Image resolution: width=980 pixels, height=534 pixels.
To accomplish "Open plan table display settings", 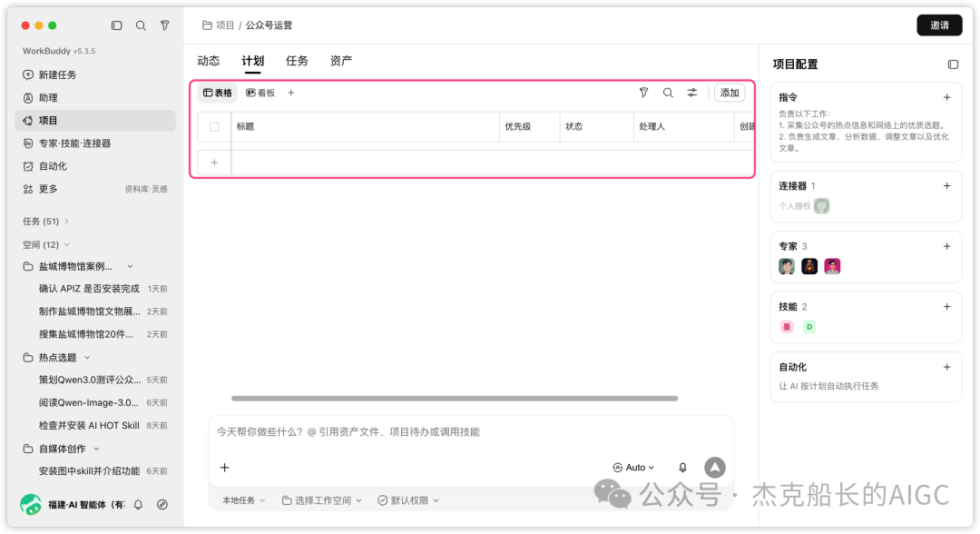I will [691, 93].
